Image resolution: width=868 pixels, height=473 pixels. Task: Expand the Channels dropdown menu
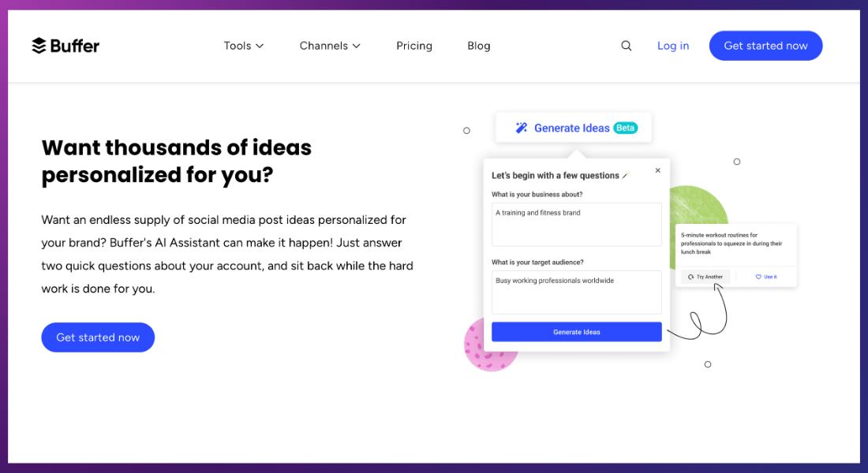coord(330,46)
